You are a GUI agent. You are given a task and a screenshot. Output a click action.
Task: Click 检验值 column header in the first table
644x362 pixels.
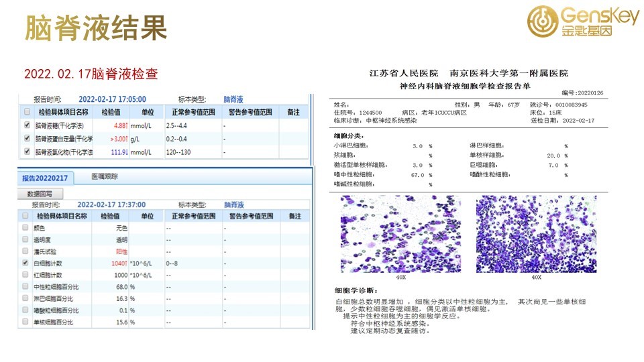pyautogui.click(x=111, y=112)
